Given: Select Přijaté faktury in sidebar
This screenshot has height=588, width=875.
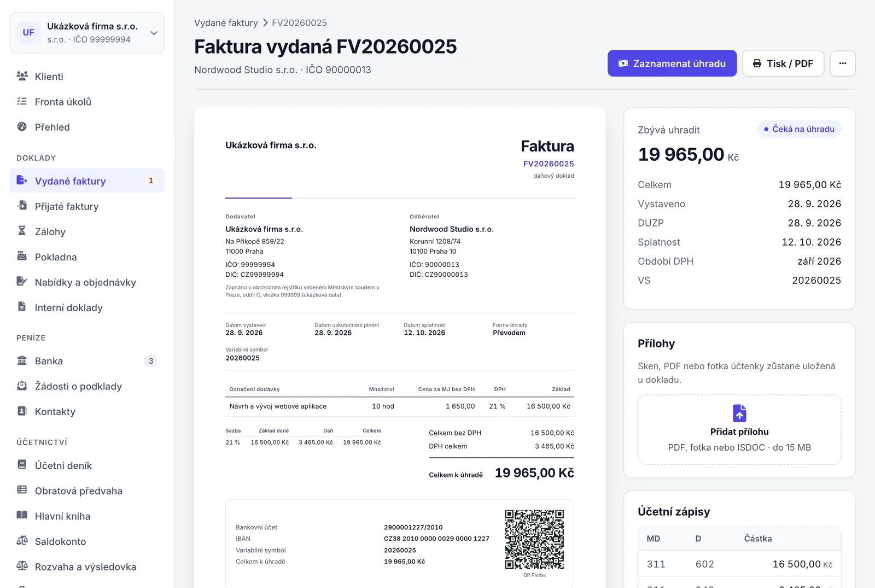Looking at the screenshot, I should point(87,206).
